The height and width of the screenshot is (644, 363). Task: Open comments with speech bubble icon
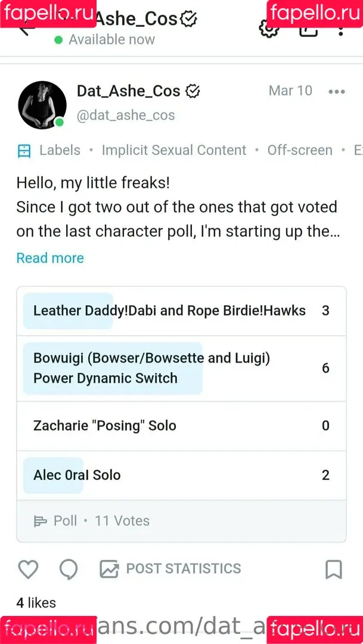pyautogui.click(x=69, y=569)
